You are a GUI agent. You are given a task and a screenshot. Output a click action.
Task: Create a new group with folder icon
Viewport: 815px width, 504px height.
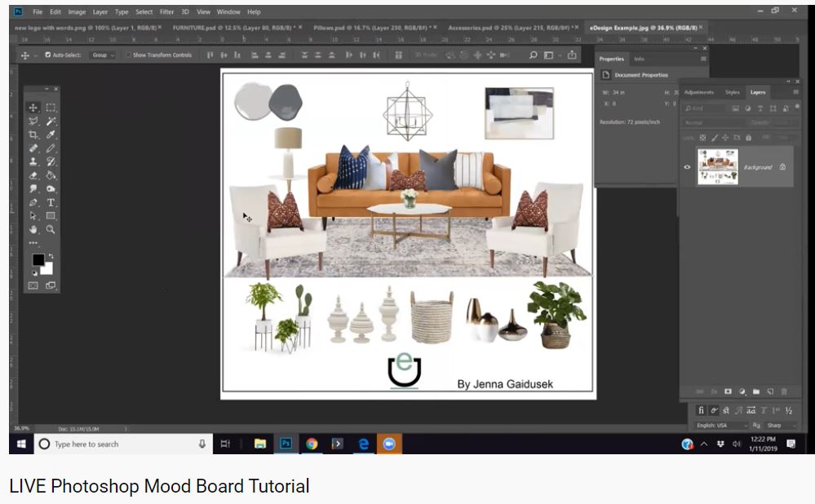[756, 391]
